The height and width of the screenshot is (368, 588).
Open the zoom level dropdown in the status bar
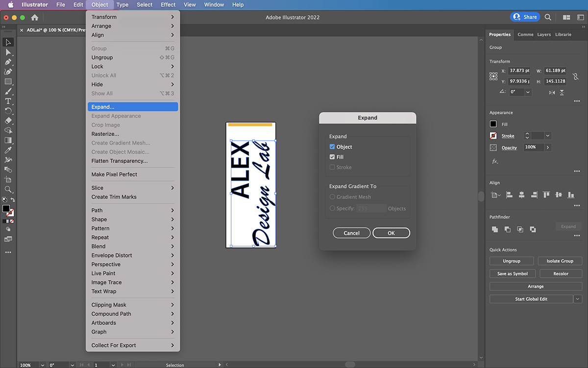pos(42,365)
